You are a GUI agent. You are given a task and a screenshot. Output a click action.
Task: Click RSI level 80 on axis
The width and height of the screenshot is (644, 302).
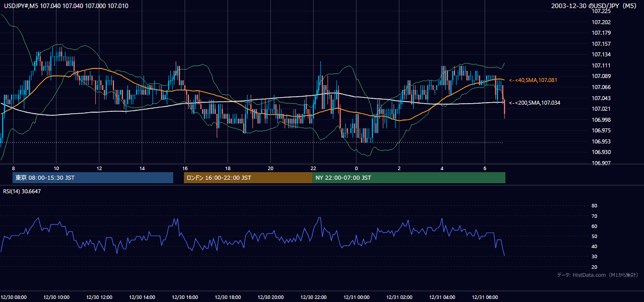coord(594,206)
